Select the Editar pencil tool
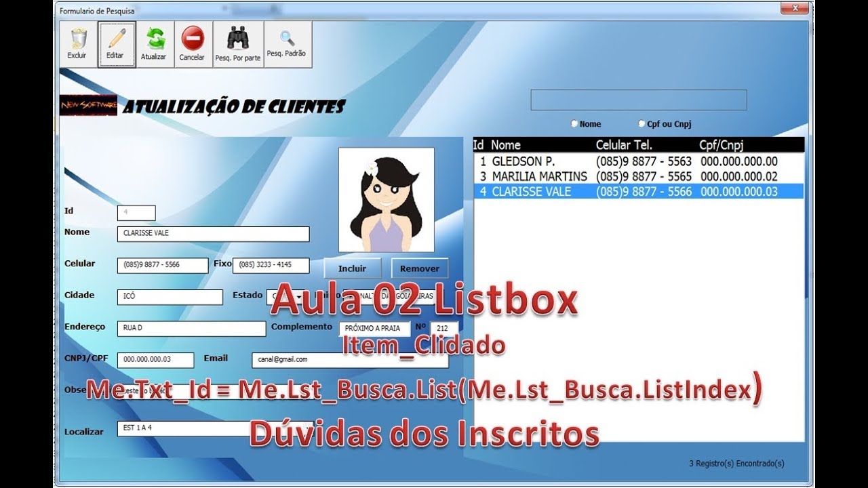 (116, 44)
